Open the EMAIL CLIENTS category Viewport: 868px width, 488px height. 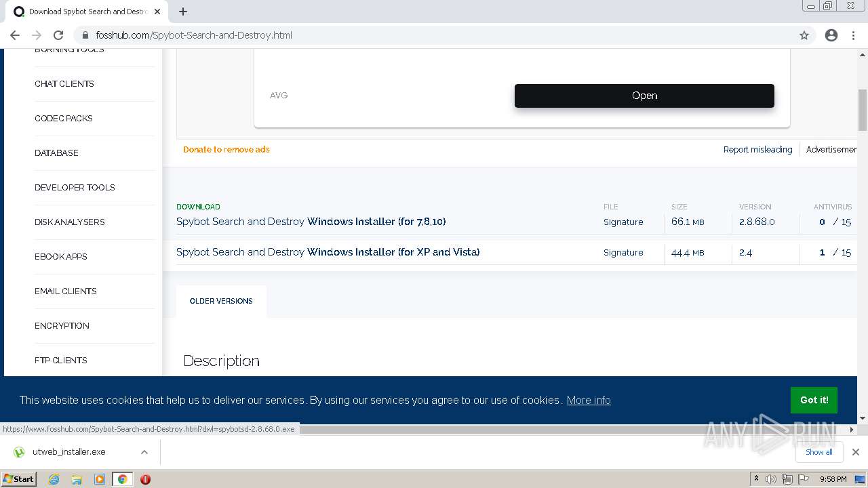coord(66,291)
